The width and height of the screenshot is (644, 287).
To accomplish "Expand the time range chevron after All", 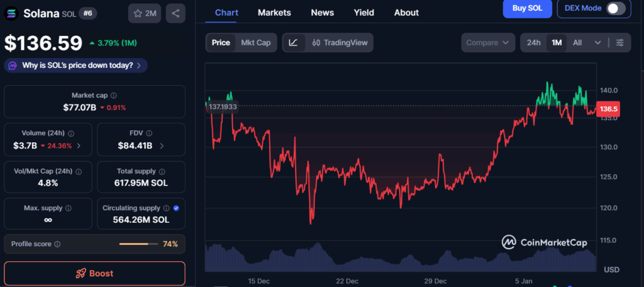I will (x=597, y=43).
